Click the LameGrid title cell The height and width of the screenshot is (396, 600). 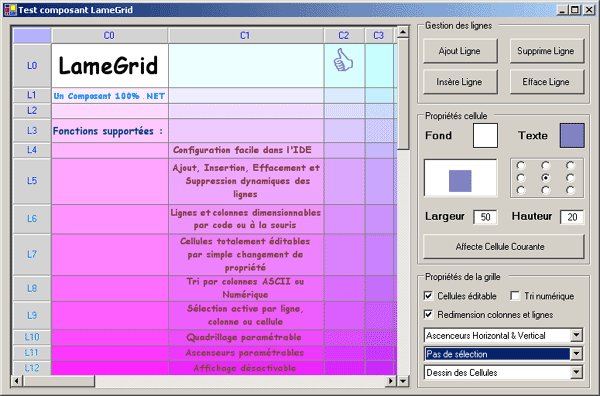[110, 66]
